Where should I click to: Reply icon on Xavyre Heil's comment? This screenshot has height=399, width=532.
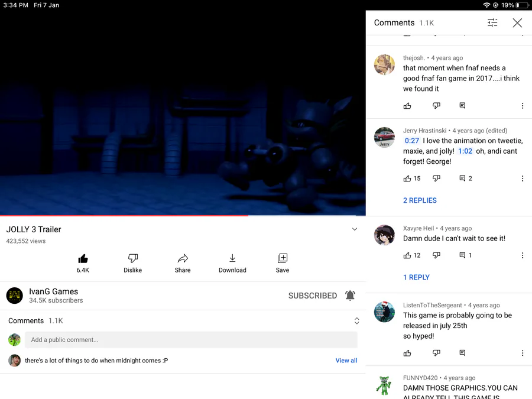(x=462, y=255)
